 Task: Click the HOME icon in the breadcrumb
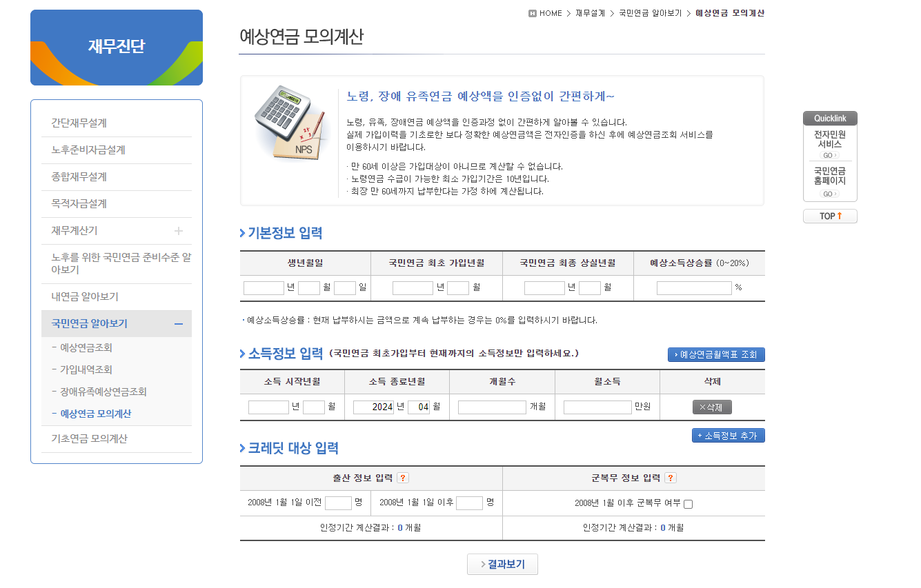coord(534,12)
